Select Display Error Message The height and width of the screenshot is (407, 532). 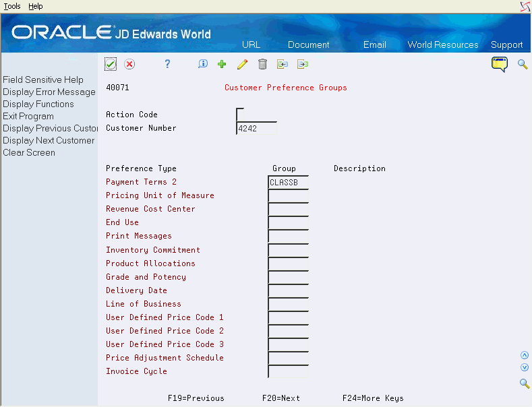pyautogui.click(x=49, y=92)
